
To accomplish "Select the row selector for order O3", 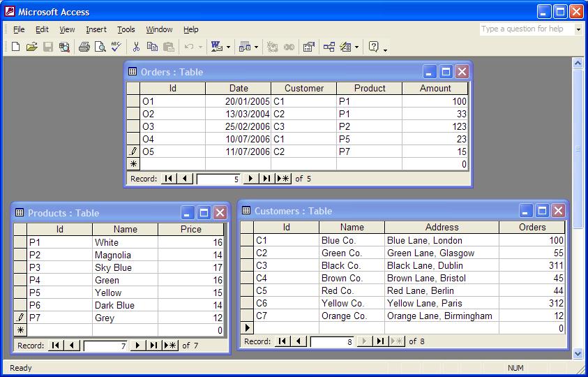I will (x=133, y=126).
